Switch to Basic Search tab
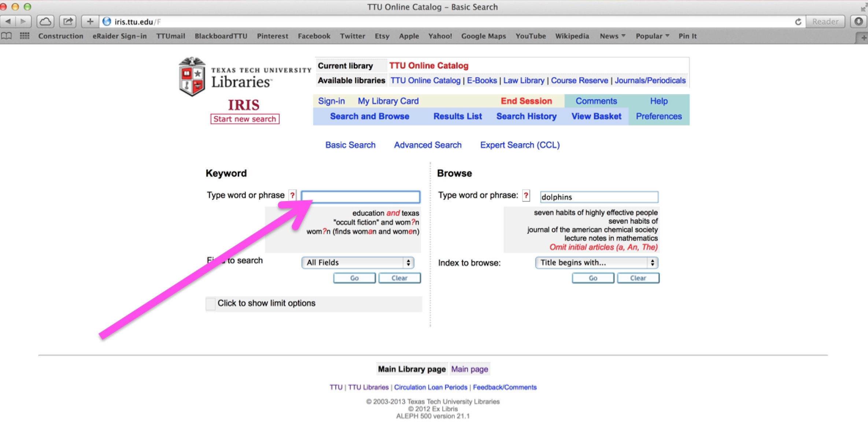 (350, 145)
